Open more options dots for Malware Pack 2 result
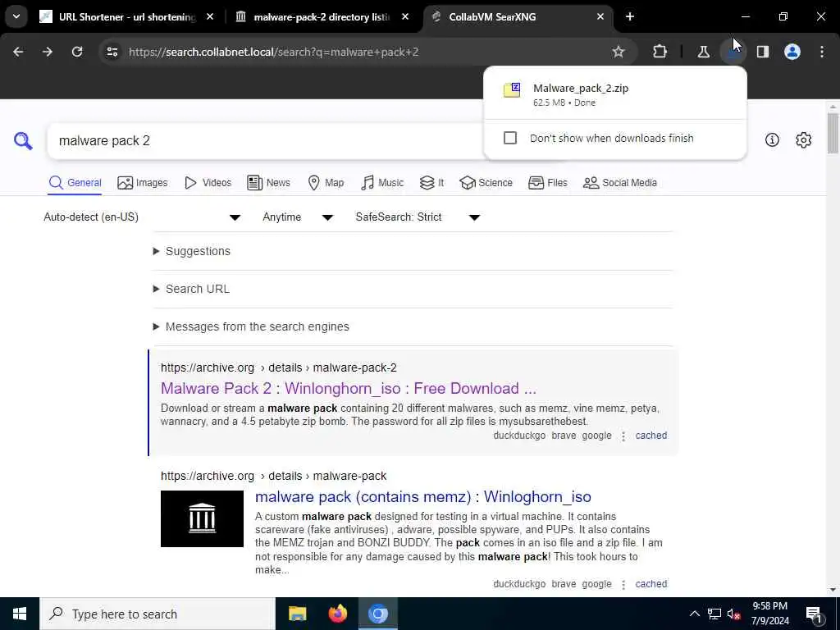840x630 pixels. click(x=623, y=436)
